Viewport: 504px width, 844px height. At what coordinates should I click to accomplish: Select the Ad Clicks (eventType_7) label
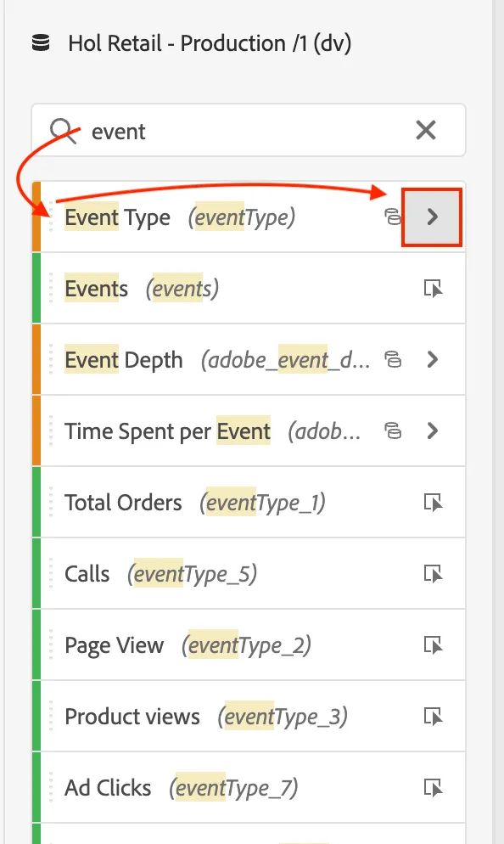182,788
